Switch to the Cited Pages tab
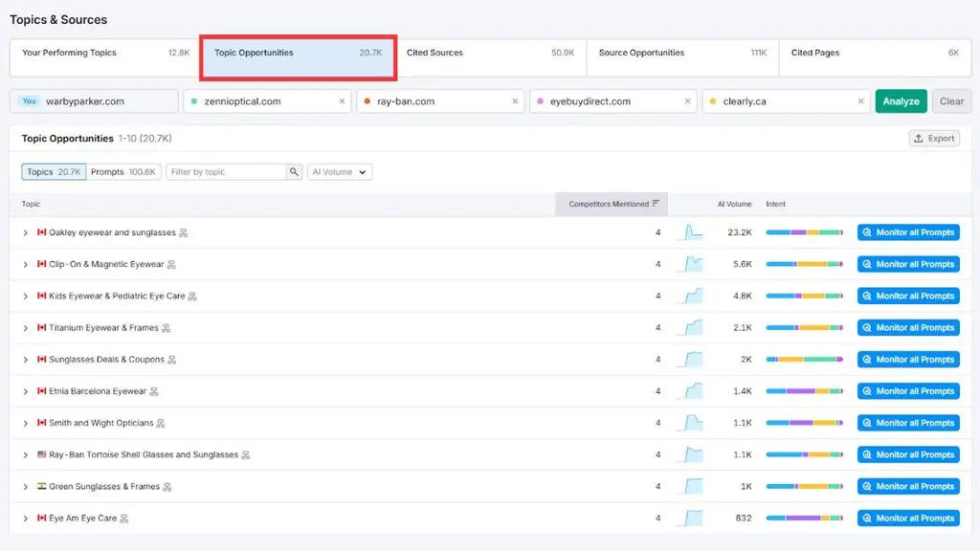 (x=875, y=57)
